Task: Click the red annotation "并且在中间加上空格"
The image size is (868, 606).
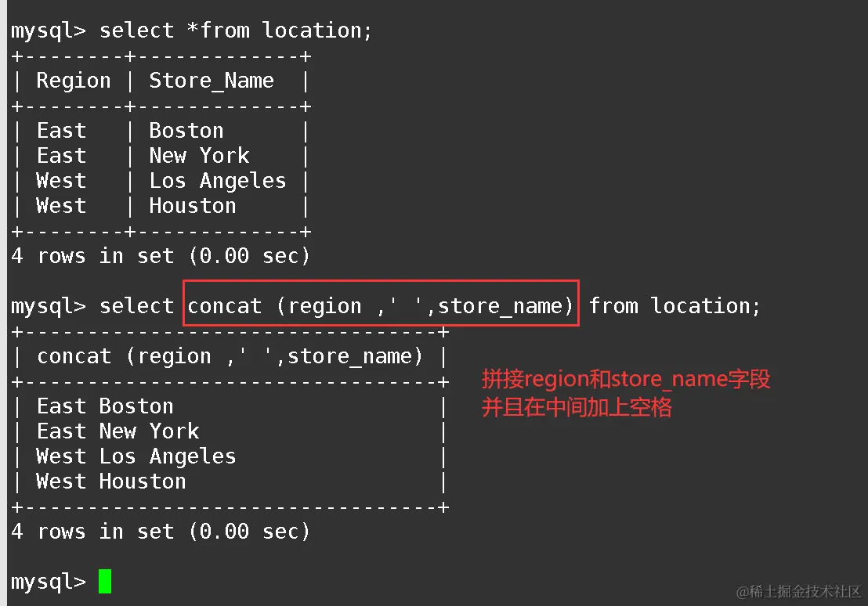Action: tap(577, 407)
